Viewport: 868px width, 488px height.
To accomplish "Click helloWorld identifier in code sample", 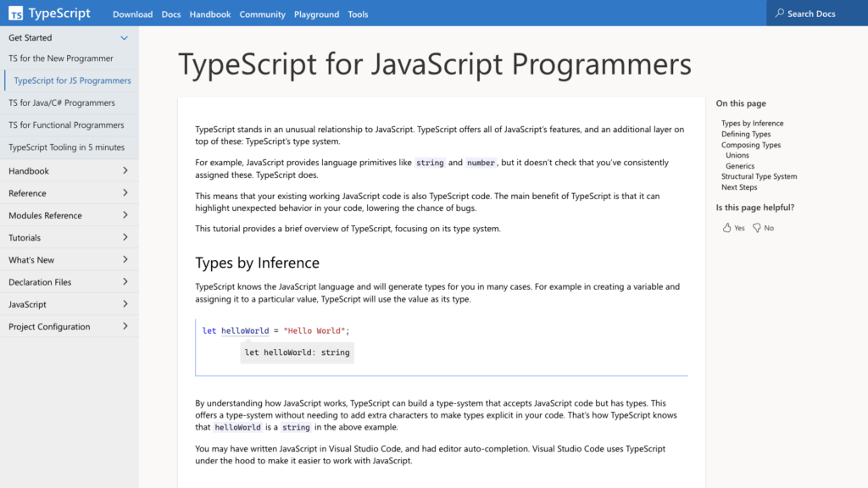I will (x=245, y=331).
